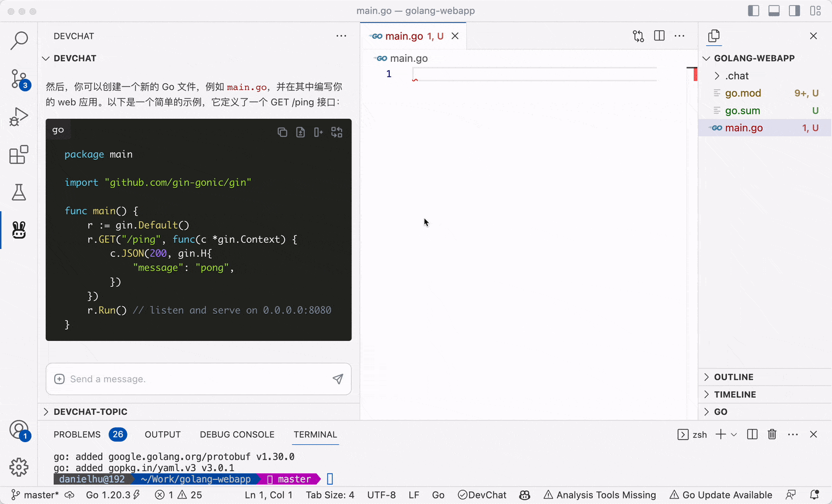The height and width of the screenshot is (504, 832).
Task: Click the Send a message input field
Action: coord(192,379)
